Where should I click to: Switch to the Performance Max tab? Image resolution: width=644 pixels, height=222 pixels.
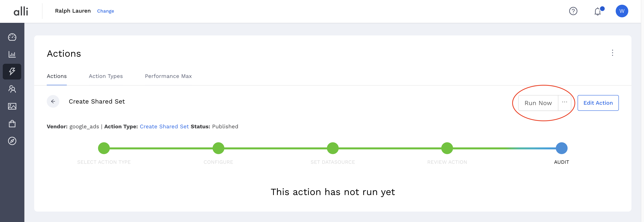click(168, 76)
